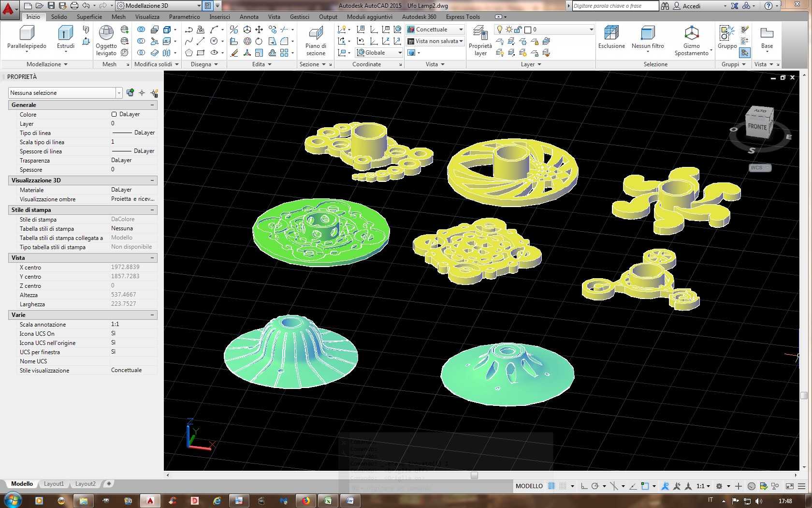Screen dimensions: 812x508
Task: Save the drawing with the floppy icon
Action: (x=51, y=6)
